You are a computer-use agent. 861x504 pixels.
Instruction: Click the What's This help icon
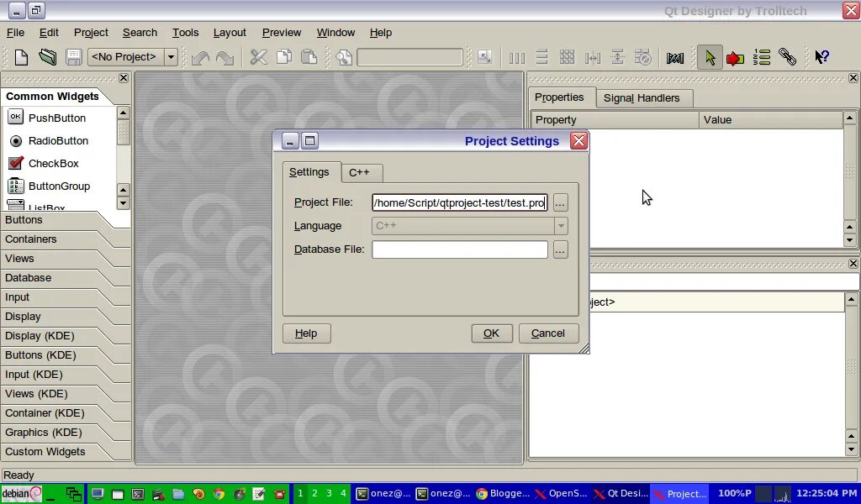[821, 57]
